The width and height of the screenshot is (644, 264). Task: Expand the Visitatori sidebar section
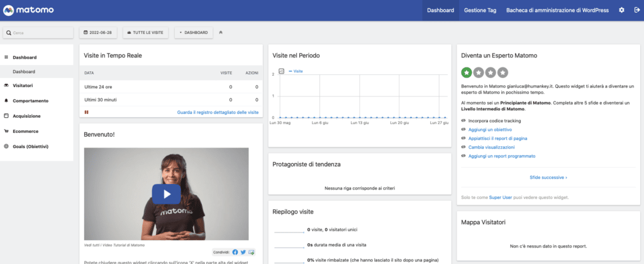click(23, 86)
